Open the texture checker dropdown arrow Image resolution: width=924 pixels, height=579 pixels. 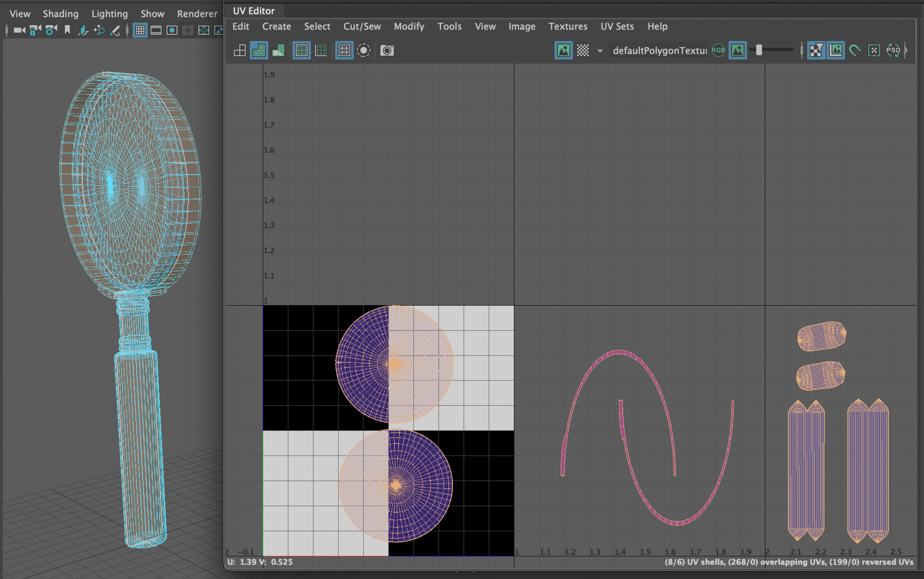[600, 51]
